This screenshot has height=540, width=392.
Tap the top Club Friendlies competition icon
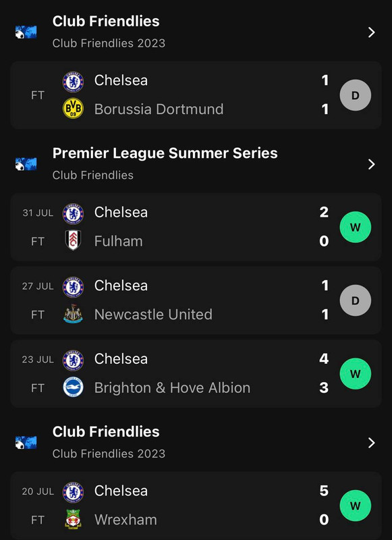[x=26, y=32]
